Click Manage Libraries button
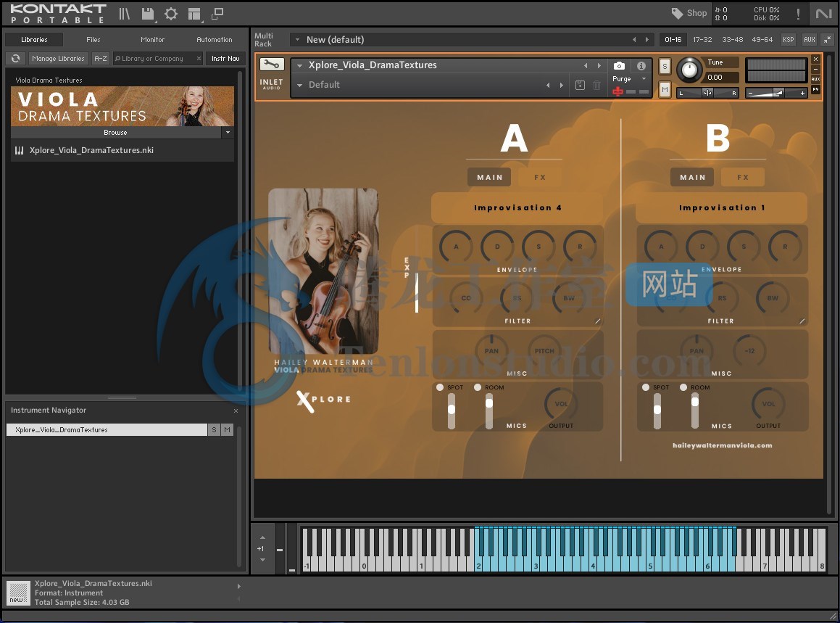This screenshot has width=840, height=623. click(x=58, y=59)
